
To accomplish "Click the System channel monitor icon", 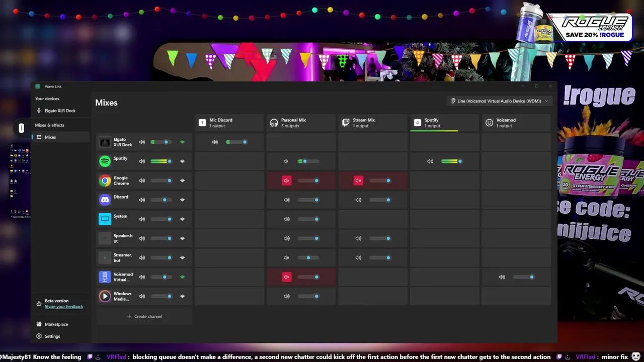I will 105,219.
